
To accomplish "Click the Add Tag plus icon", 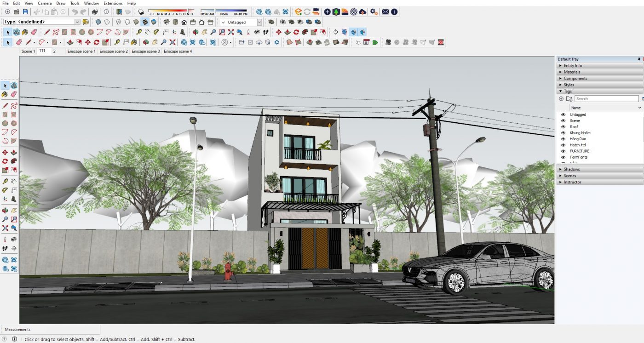I will [561, 99].
